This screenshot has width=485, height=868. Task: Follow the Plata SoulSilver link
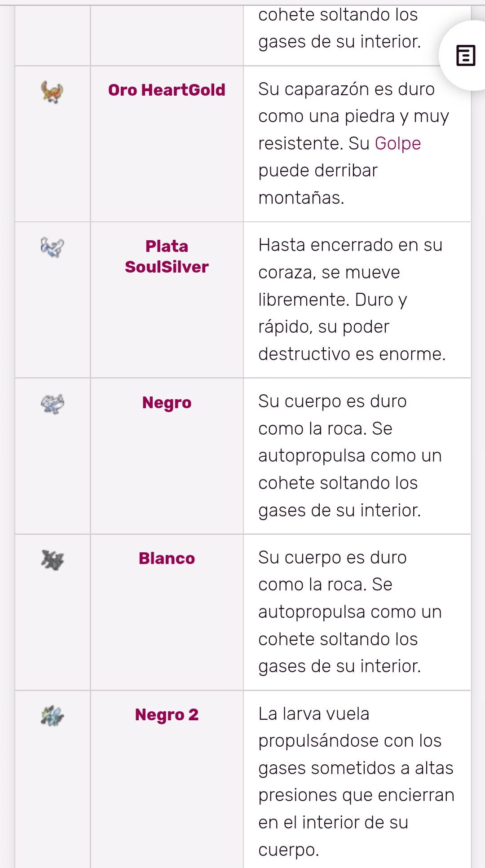[167, 256]
